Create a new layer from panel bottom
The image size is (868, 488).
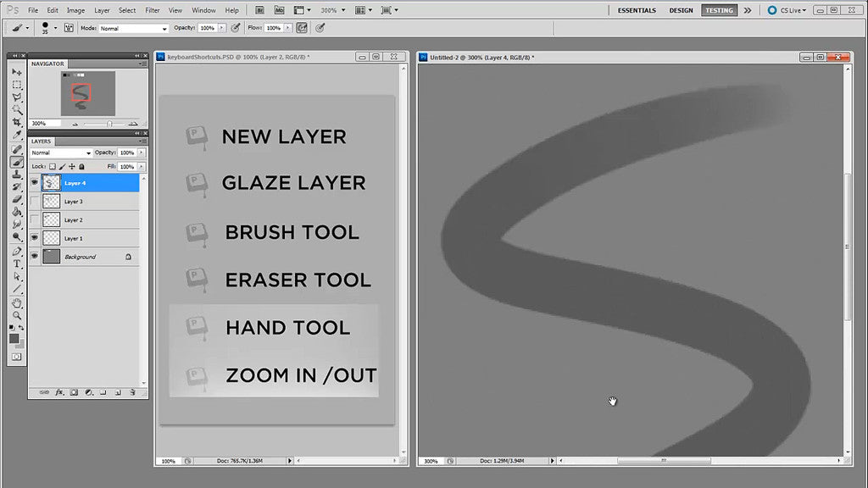tap(118, 392)
